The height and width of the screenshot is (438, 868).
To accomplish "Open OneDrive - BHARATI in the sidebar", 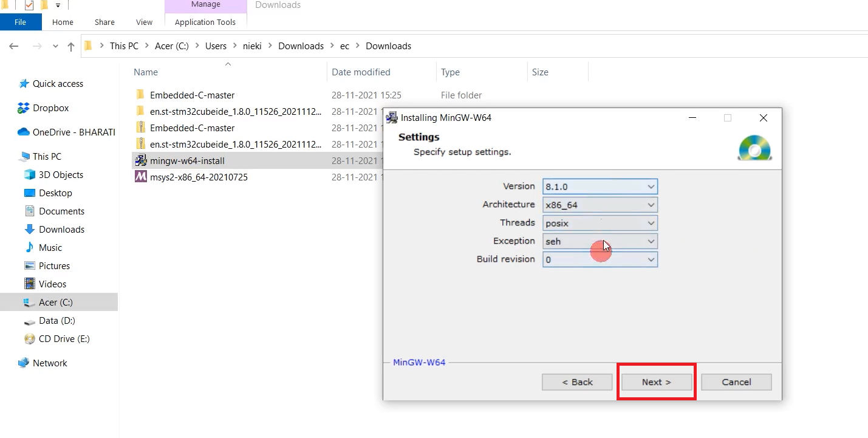I will pyautogui.click(x=73, y=132).
